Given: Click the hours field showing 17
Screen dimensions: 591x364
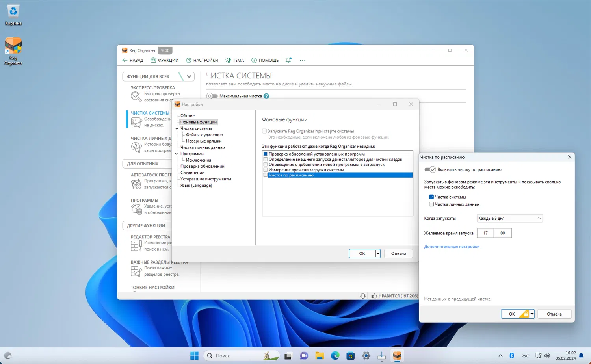Looking at the screenshot, I should 485,233.
